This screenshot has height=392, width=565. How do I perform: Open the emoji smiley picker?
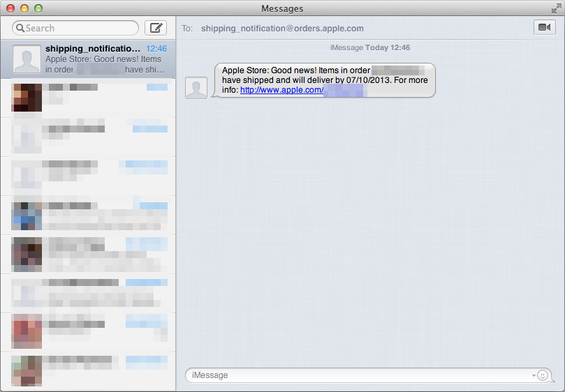542,375
